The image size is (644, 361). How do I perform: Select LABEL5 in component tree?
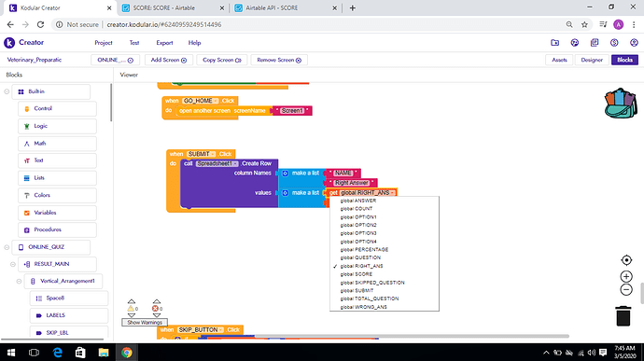point(69,315)
